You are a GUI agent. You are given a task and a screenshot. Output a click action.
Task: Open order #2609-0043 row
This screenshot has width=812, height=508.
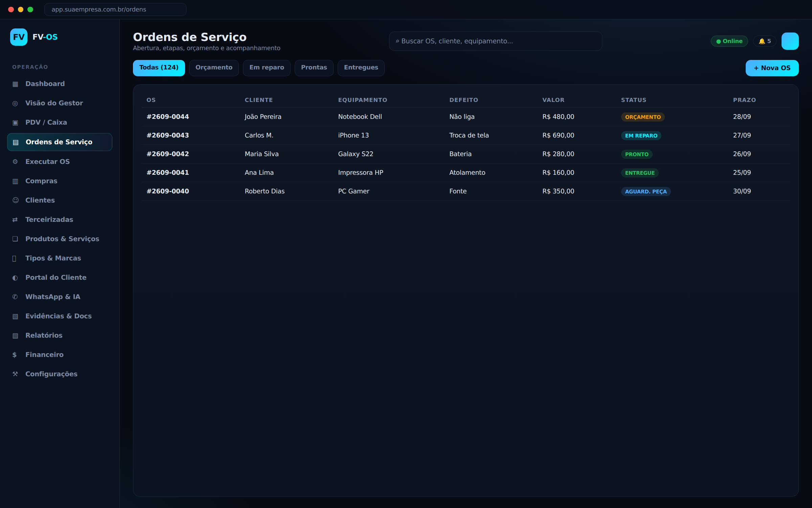click(466, 135)
